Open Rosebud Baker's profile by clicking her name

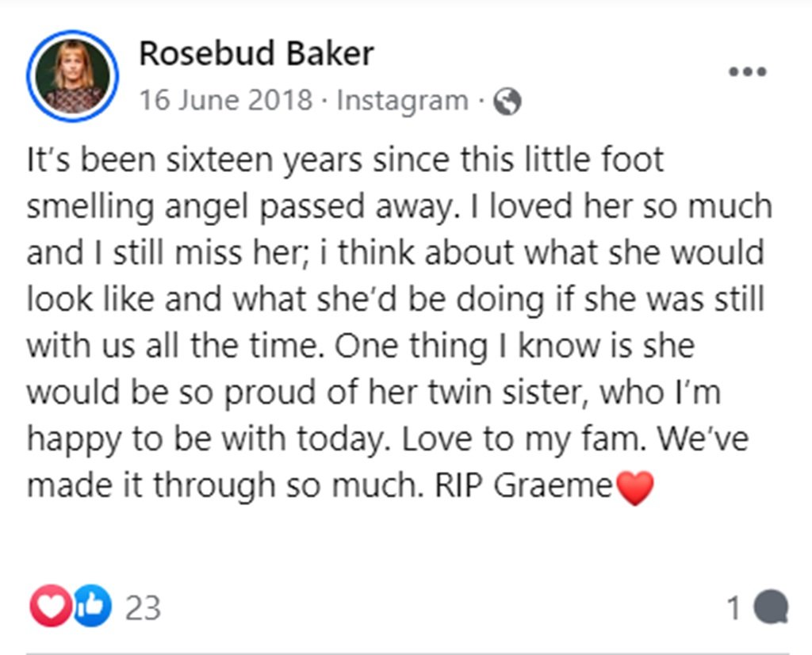(256, 53)
